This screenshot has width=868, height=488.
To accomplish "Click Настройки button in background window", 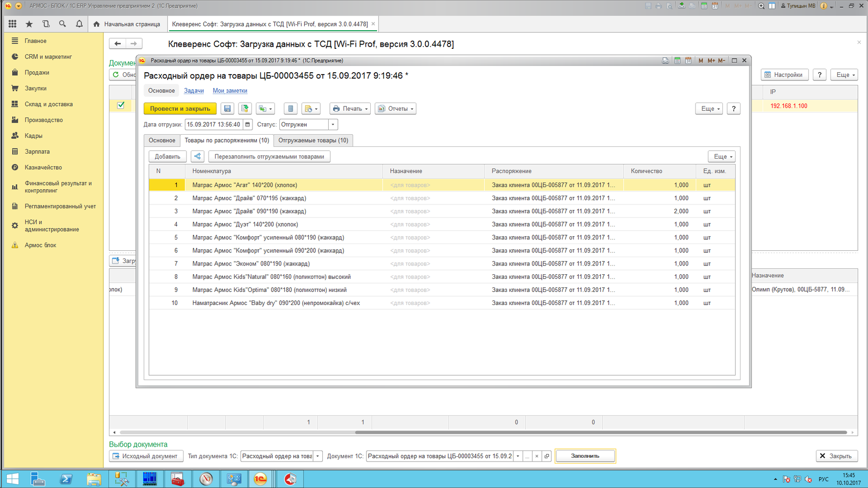I will pyautogui.click(x=784, y=75).
